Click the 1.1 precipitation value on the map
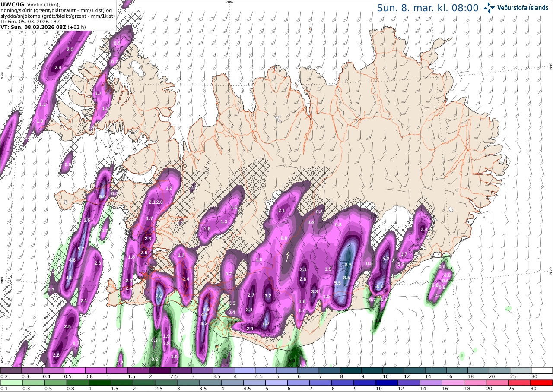Image resolution: width=553 pixels, height=392 pixels. click(x=42, y=104)
